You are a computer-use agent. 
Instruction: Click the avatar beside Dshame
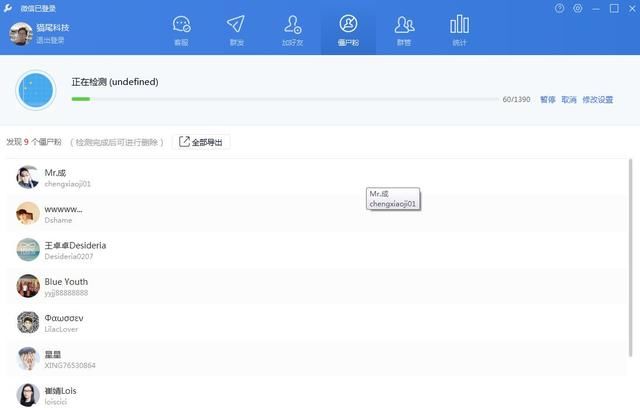tap(28, 213)
